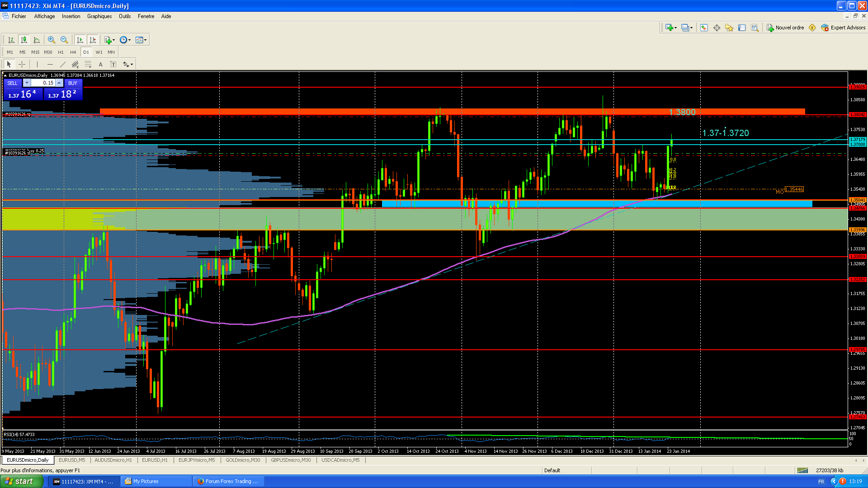
Task: Click the Nouvel ordre button
Action: point(785,28)
